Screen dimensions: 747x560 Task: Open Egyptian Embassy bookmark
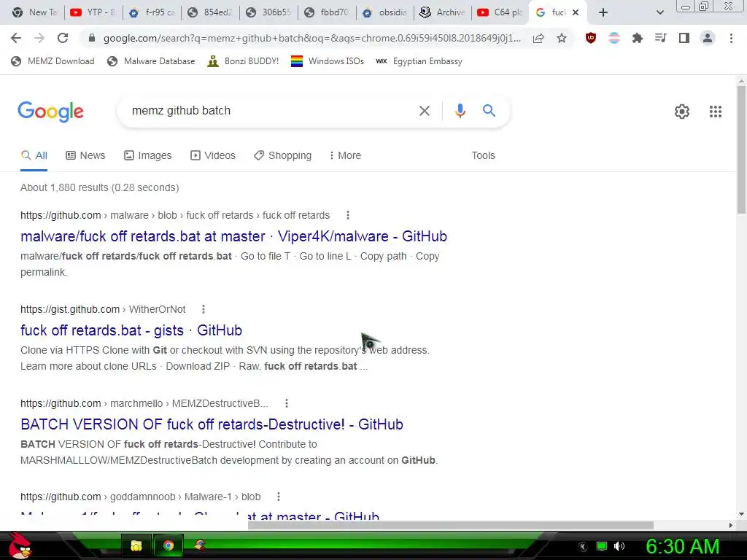(419, 61)
